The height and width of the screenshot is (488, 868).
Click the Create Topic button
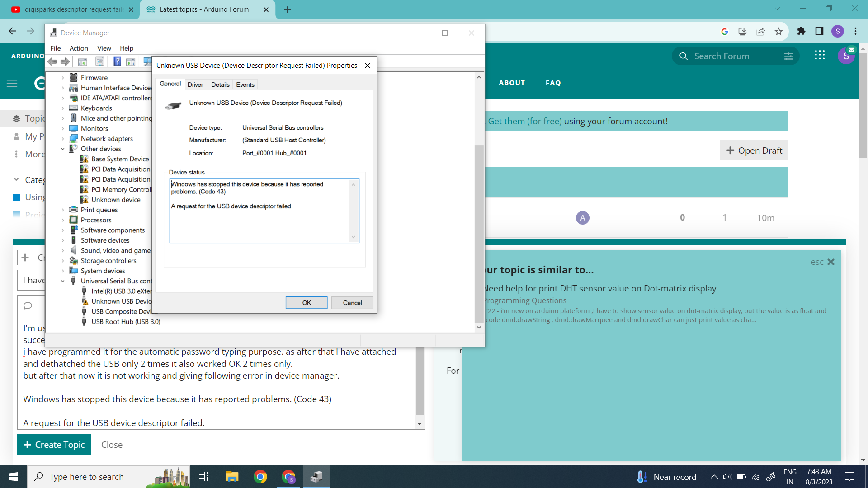tap(54, 445)
